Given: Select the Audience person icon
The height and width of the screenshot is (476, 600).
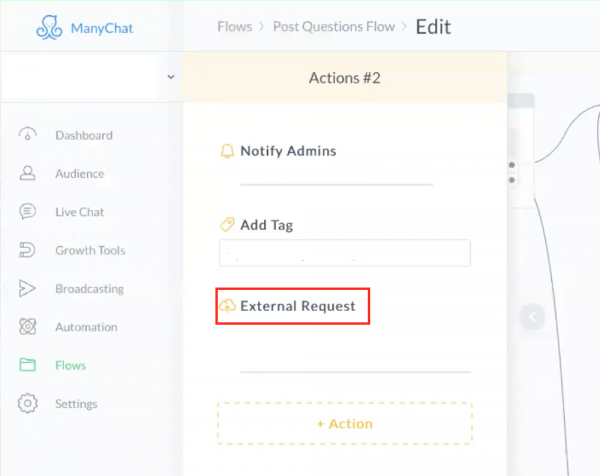Looking at the screenshot, I should [x=28, y=173].
